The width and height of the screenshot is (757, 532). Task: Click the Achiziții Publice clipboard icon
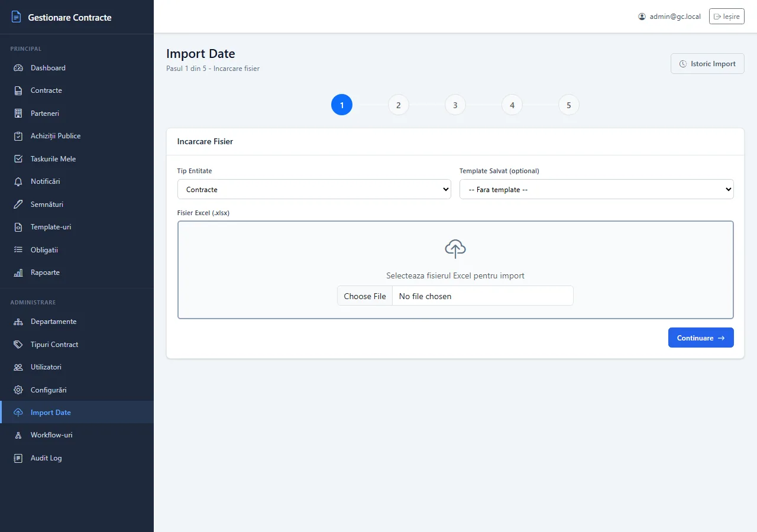18,136
